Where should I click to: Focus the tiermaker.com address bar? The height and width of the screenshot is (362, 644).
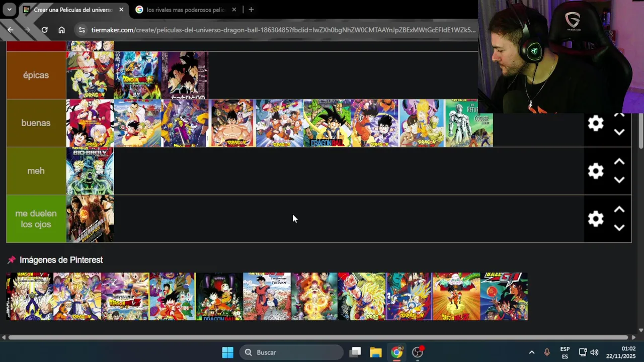click(x=283, y=30)
